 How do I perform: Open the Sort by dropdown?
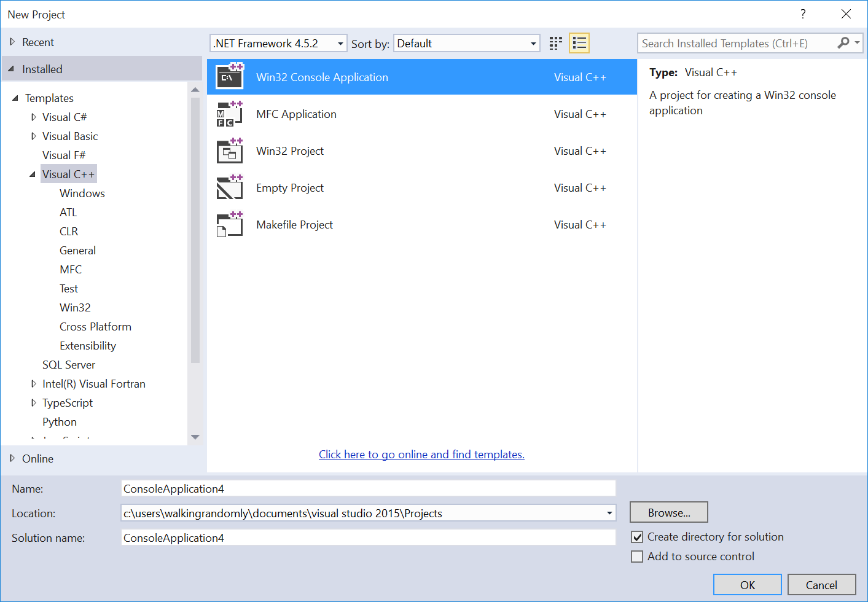pyautogui.click(x=533, y=43)
